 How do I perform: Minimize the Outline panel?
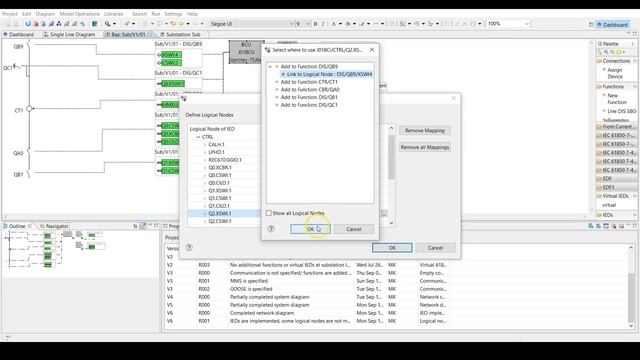pos(150,226)
